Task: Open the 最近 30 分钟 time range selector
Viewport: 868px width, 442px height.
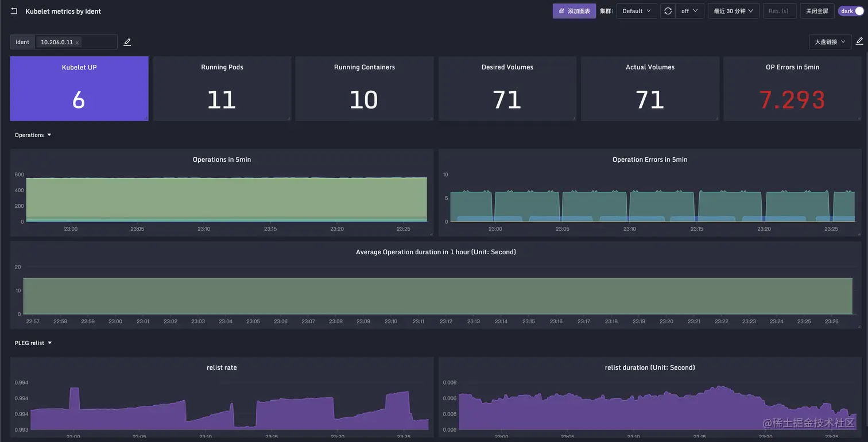Action: coord(733,10)
